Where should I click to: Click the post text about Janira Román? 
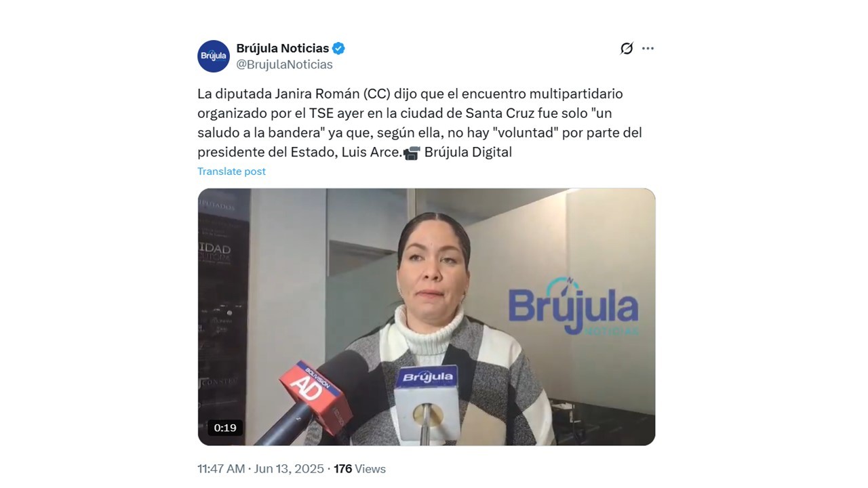pyautogui.click(x=420, y=123)
